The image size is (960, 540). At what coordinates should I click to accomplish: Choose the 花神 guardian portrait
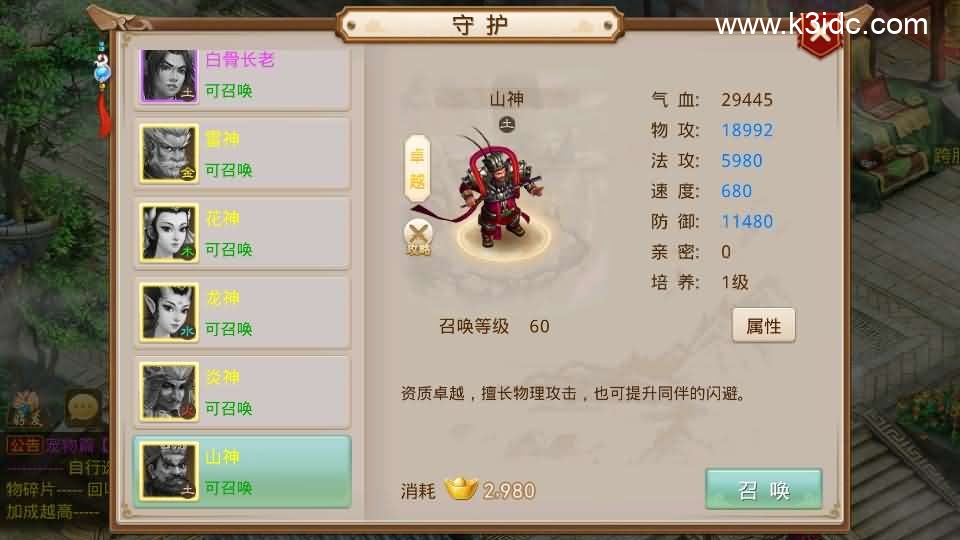(x=170, y=233)
